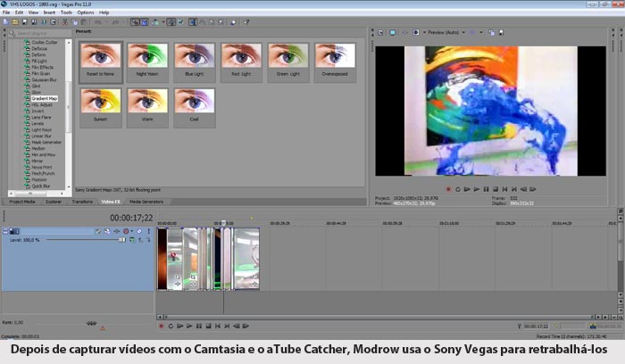This screenshot has height=364, width=625.
Task: Mute the video track
Action: pyautogui.click(x=139, y=231)
